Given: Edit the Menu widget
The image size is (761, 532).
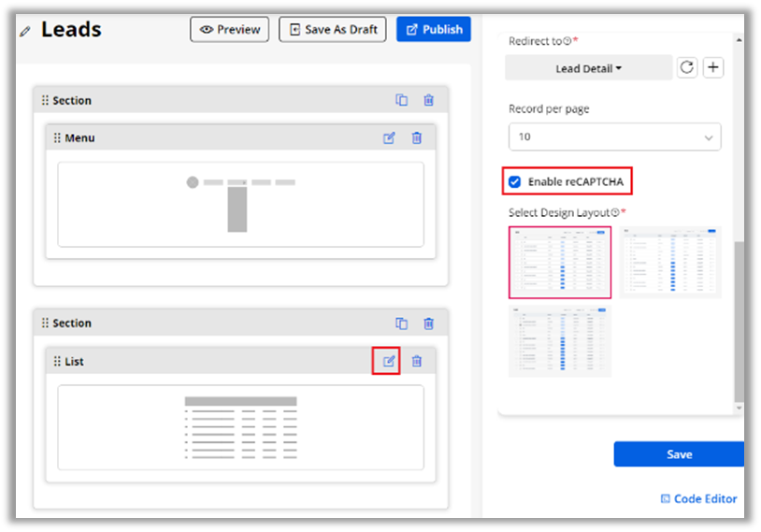Looking at the screenshot, I should [389, 138].
